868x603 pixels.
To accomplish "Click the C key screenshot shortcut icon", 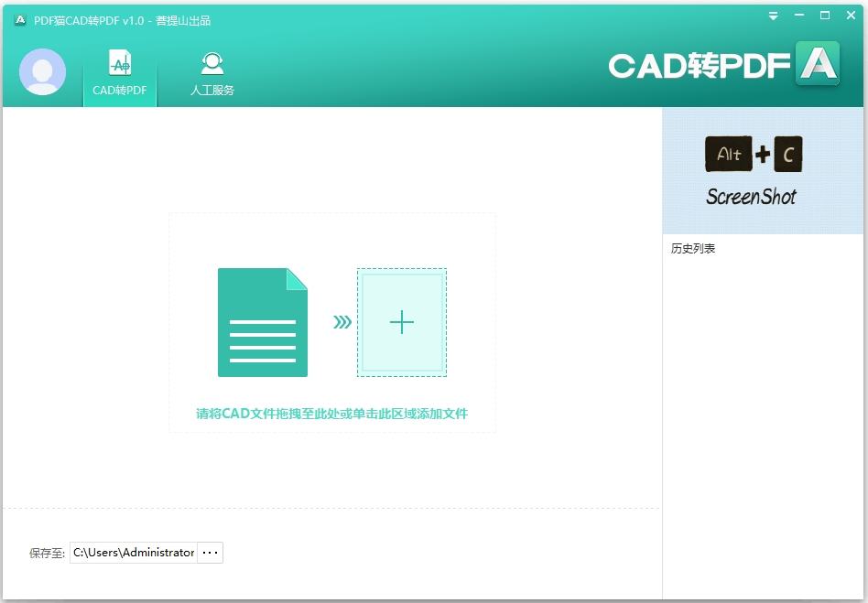I will click(x=791, y=154).
